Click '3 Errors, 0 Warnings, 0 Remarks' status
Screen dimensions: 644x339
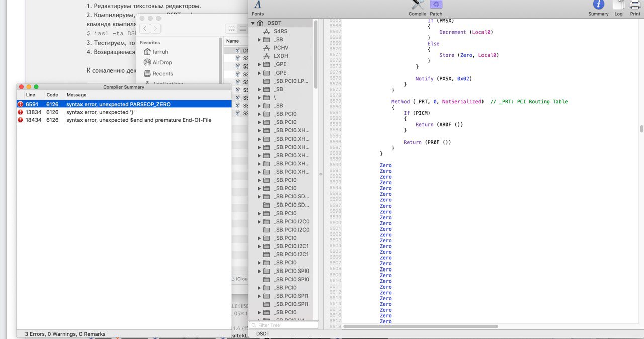(x=65, y=334)
